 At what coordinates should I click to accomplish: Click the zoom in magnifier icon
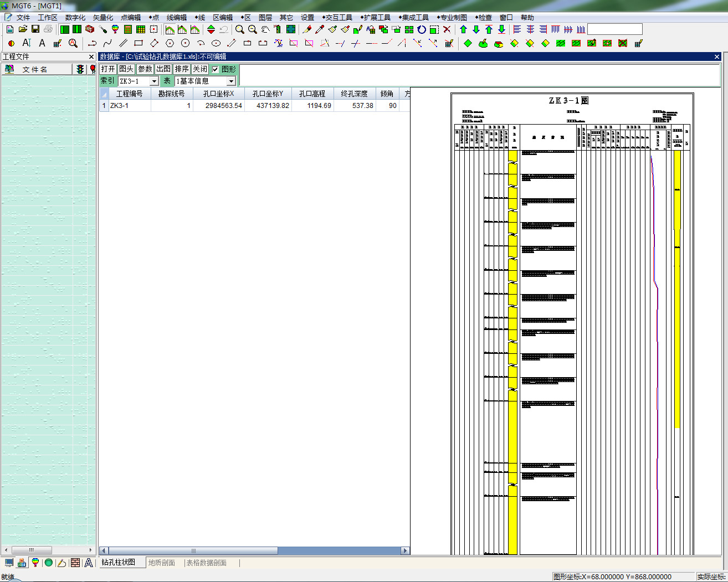click(x=240, y=29)
